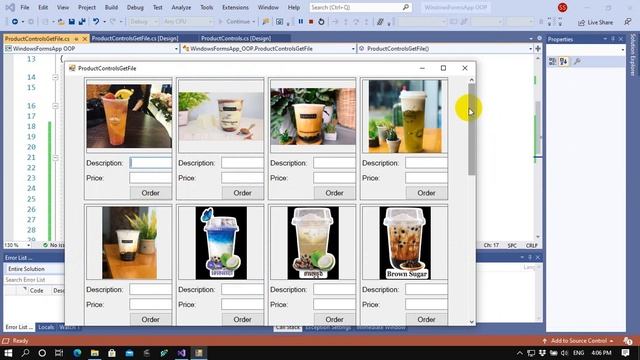Click the Categorized icon in Properties panel

pyautogui.click(x=553, y=62)
